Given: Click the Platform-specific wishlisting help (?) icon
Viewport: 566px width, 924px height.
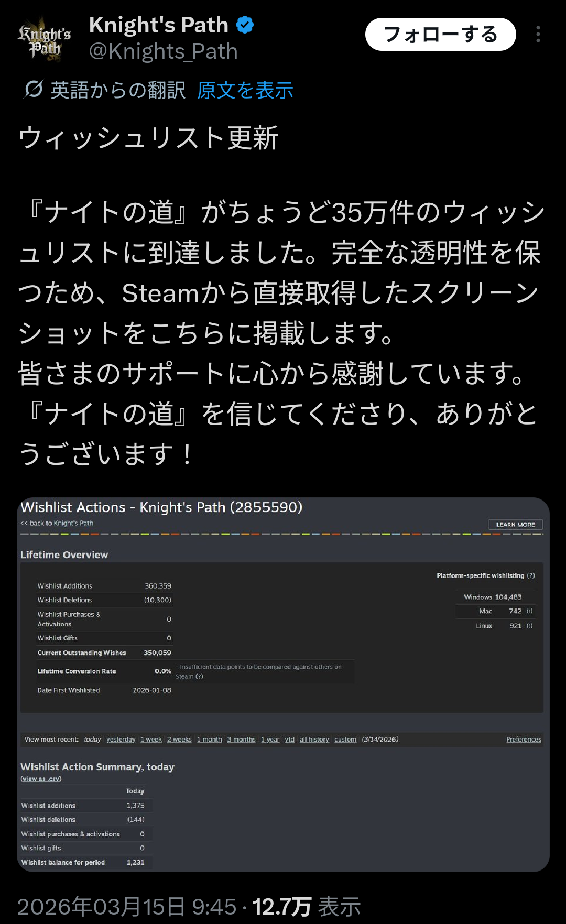Looking at the screenshot, I should [531, 575].
